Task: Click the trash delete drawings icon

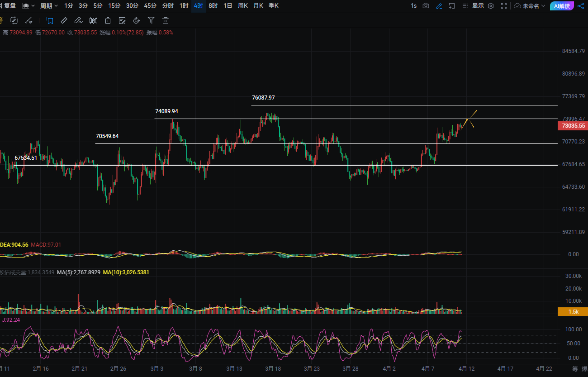Action: coord(166,21)
